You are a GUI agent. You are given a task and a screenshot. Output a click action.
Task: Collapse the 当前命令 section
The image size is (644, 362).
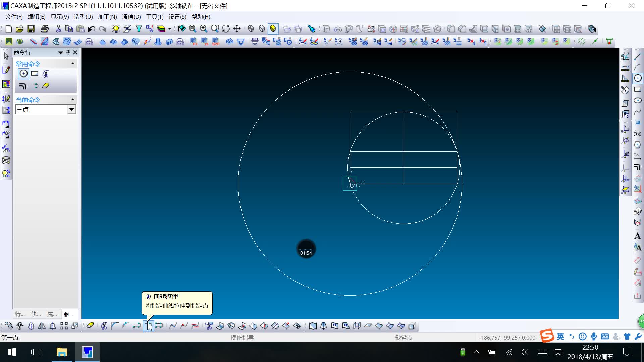(x=73, y=100)
